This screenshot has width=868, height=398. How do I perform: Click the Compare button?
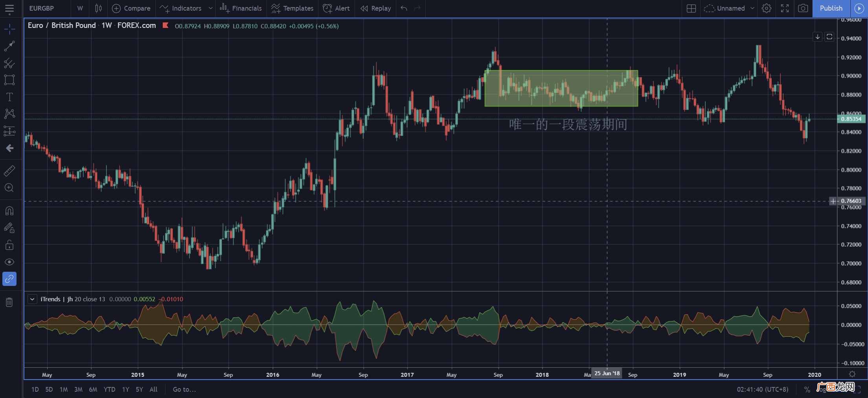pos(131,8)
